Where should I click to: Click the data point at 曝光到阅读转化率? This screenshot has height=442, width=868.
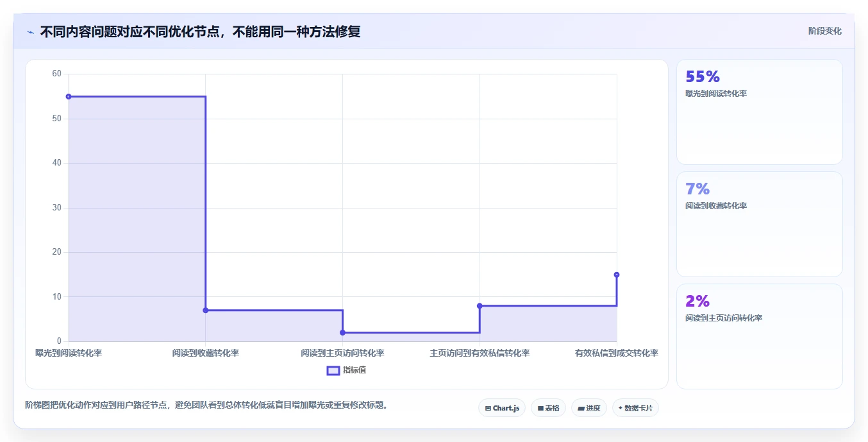tap(69, 96)
